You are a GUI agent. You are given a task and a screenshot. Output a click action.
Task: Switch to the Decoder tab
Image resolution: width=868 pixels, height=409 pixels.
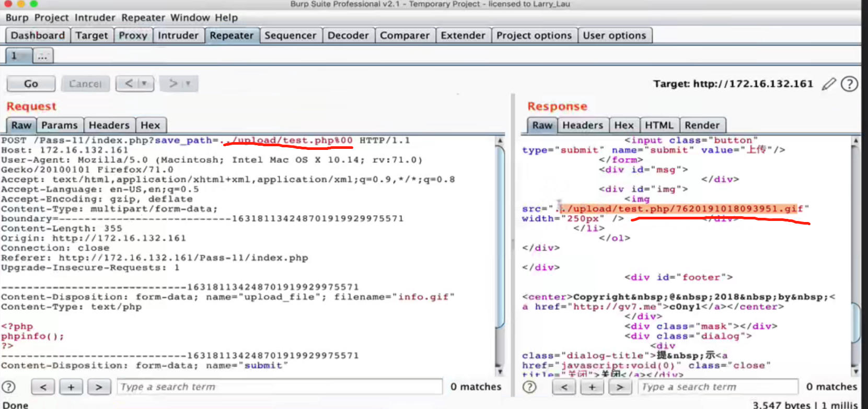pyautogui.click(x=348, y=36)
